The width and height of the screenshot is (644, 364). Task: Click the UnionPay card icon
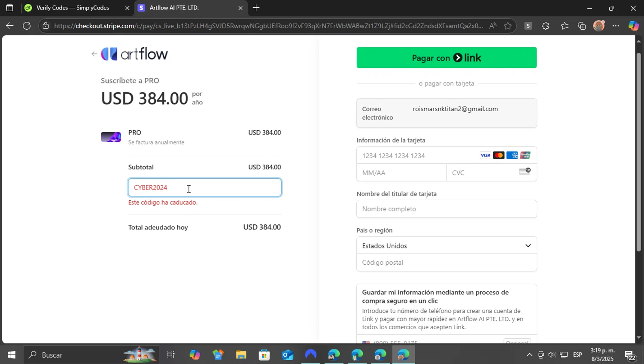tap(525, 156)
